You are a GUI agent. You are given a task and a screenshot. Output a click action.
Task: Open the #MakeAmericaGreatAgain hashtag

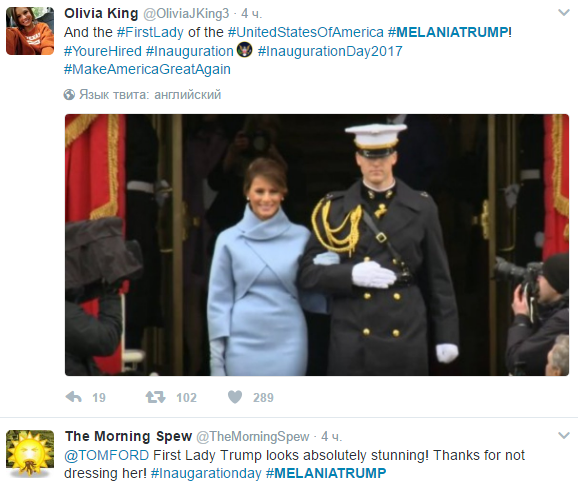pos(147,69)
